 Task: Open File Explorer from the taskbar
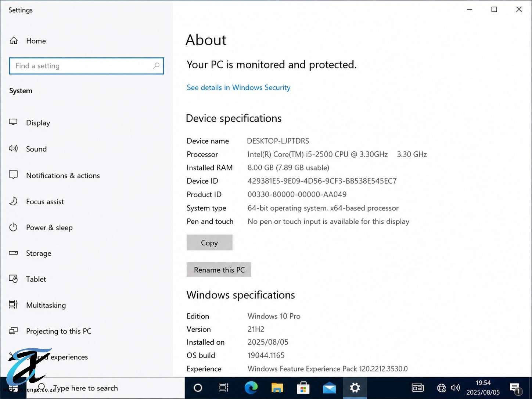click(x=277, y=388)
